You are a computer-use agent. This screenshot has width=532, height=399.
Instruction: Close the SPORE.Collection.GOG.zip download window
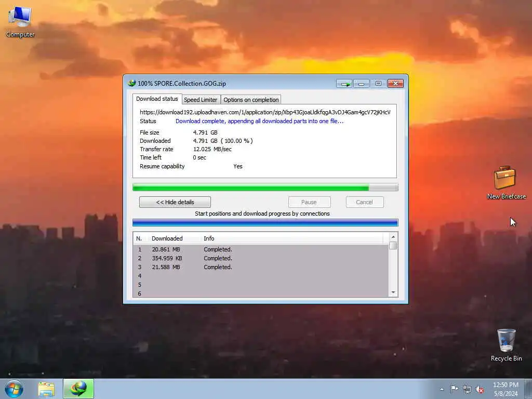point(395,84)
